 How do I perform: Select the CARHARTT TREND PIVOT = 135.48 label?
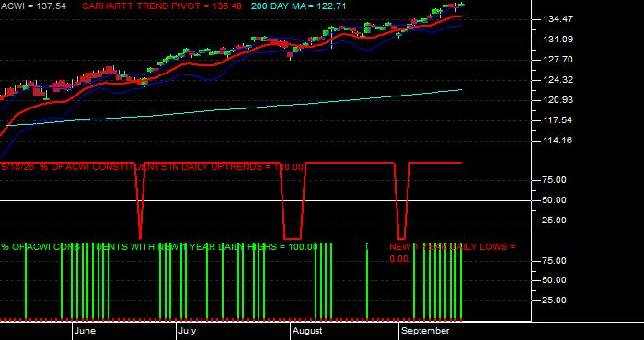point(162,6)
